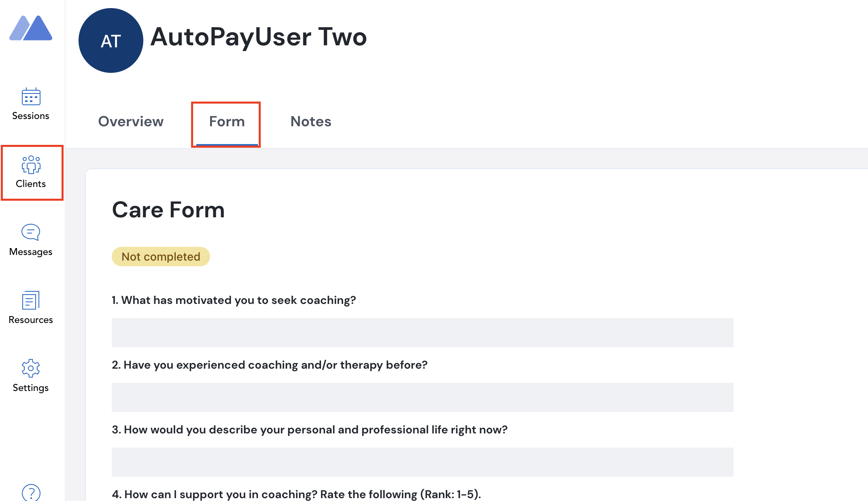The width and height of the screenshot is (868, 501).
Task: Click the AT user avatar circle
Action: click(111, 41)
